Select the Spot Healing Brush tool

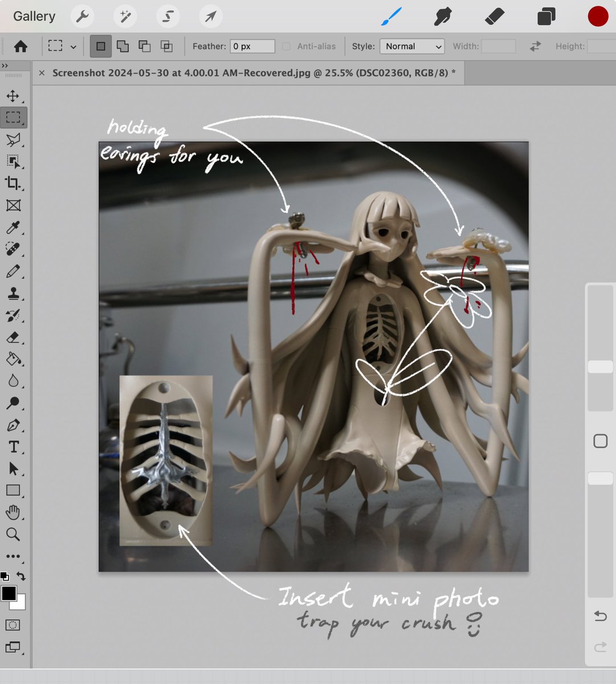click(13, 249)
